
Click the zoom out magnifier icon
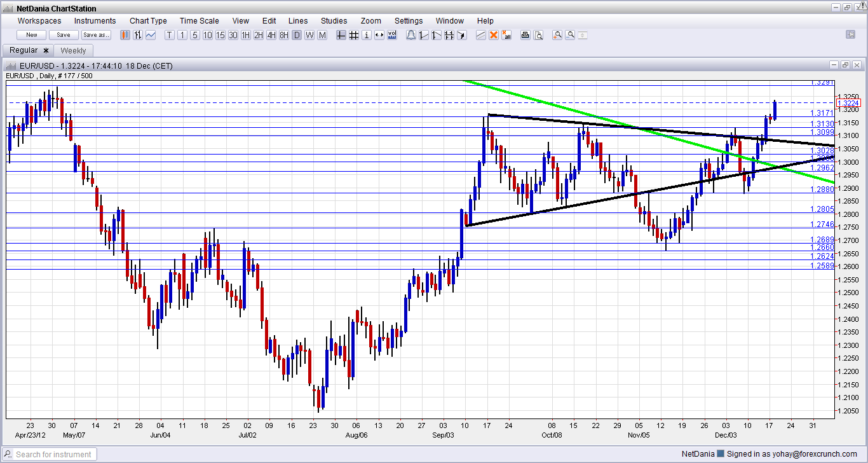[x=570, y=35]
